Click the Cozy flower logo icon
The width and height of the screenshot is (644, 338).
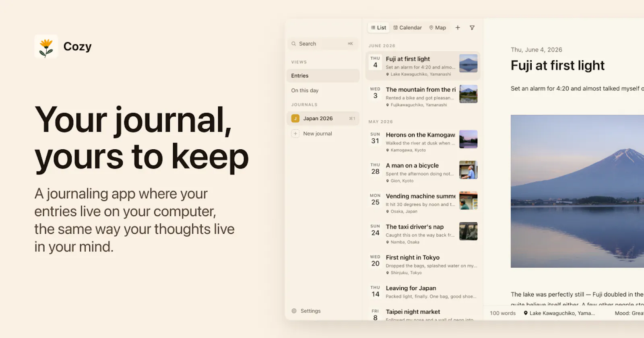(x=46, y=46)
